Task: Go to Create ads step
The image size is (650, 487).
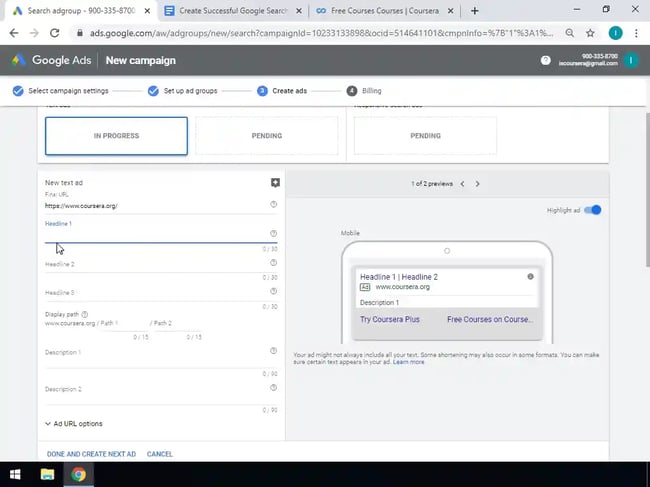Action: click(282, 91)
